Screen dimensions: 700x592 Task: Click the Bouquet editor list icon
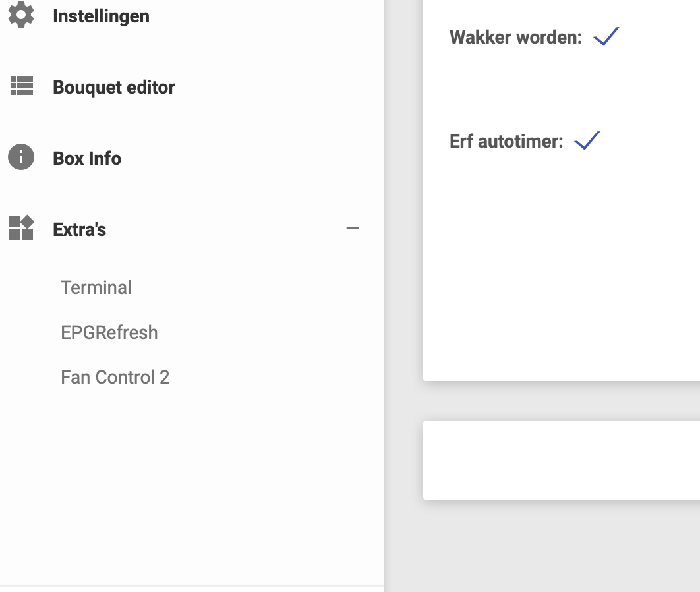[x=21, y=86]
